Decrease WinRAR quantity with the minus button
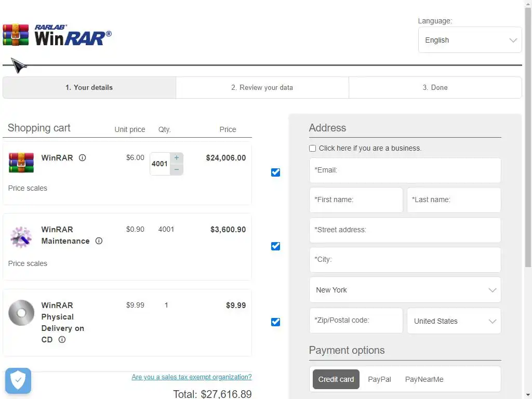The height and width of the screenshot is (399, 532). 177,169
